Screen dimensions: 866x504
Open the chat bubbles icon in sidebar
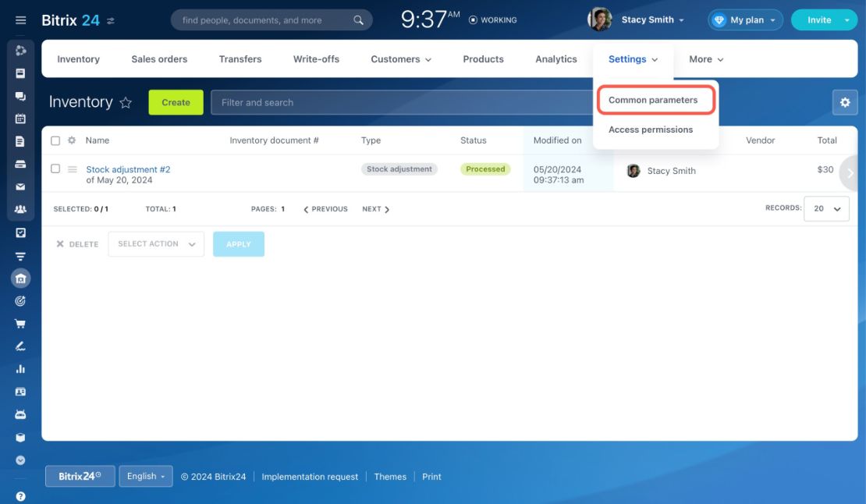tap(20, 96)
